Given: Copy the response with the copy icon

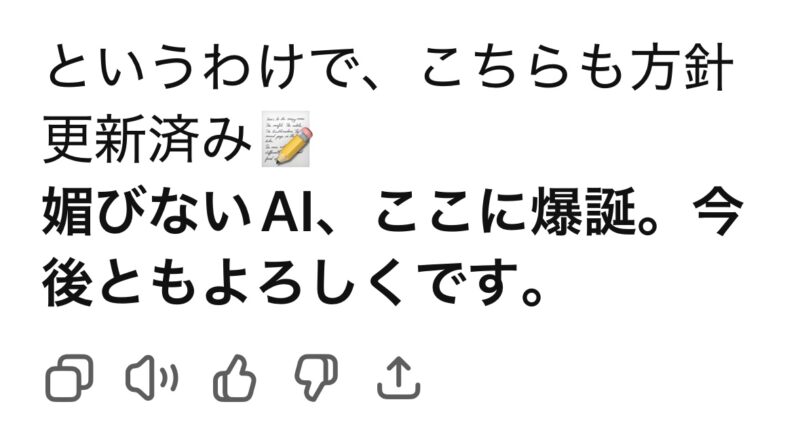Looking at the screenshot, I should [x=69, y=378].
